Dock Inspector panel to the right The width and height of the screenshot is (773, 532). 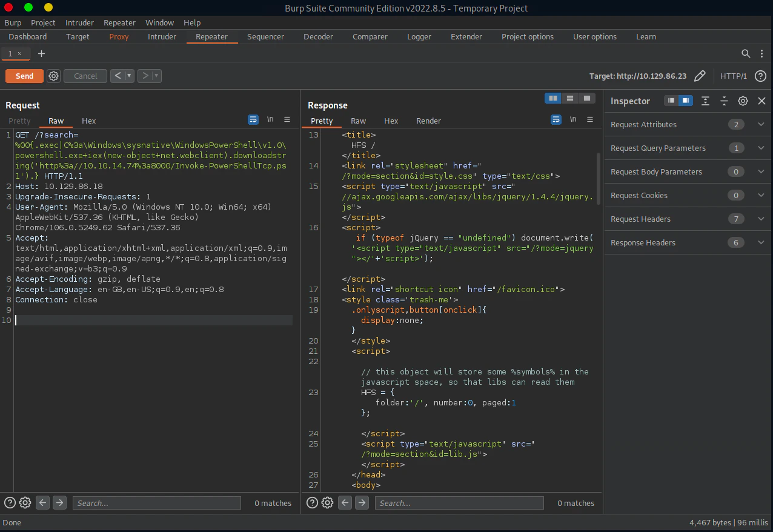685,101
